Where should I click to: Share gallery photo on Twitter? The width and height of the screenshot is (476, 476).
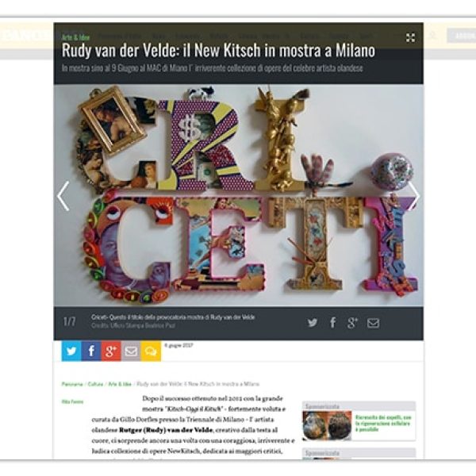click(x=313, y=322)
